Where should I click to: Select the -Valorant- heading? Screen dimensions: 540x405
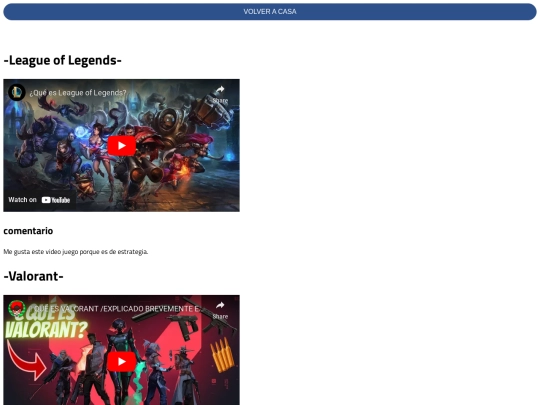[x=33, y=276]
